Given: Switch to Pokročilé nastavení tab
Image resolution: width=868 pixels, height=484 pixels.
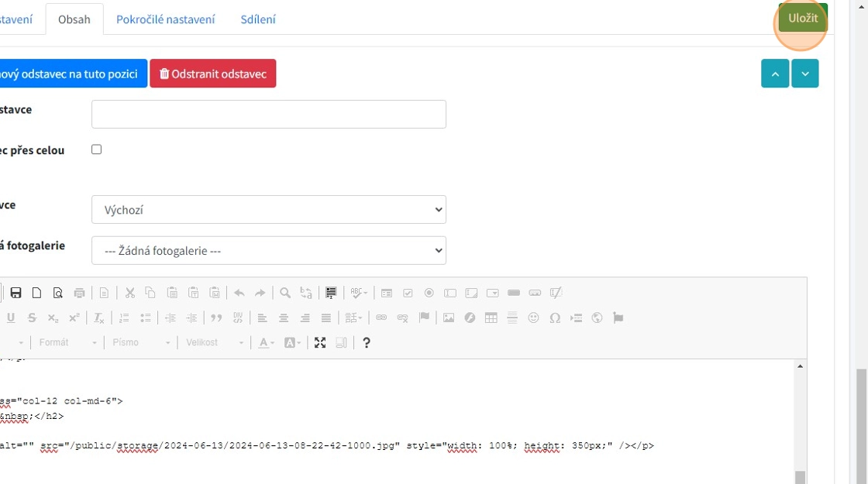Looking at the screenshot, I should tap(165, 19).
